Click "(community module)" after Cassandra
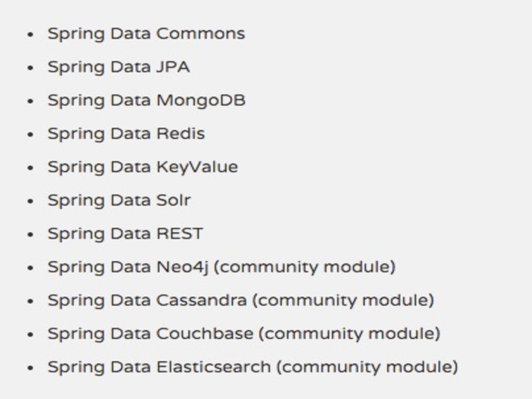The height and width of the screenshot is (399, 532). coord(343,300)
